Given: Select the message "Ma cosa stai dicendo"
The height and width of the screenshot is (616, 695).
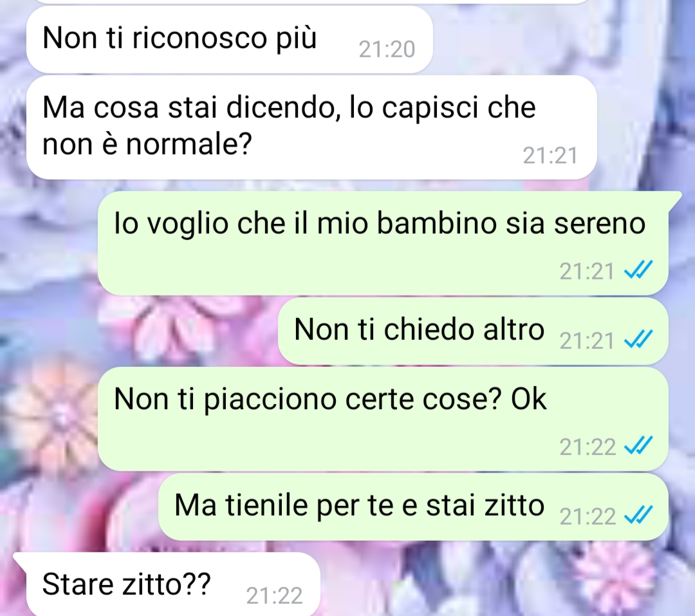Looking at the screenshot, I should pos(311,127).
